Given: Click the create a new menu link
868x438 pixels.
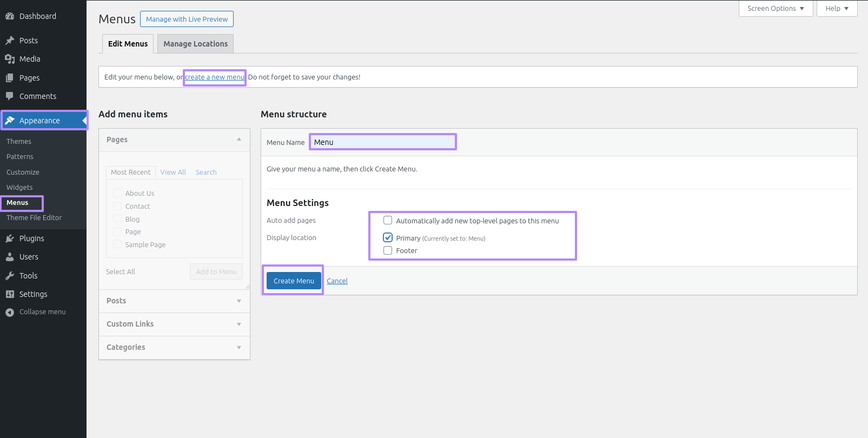Looking at the screenshot, I should [215, 77].
